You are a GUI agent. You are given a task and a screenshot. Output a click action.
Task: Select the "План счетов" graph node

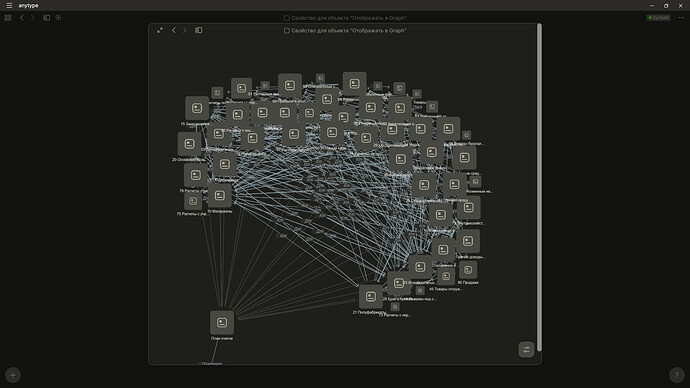(222, 323)
